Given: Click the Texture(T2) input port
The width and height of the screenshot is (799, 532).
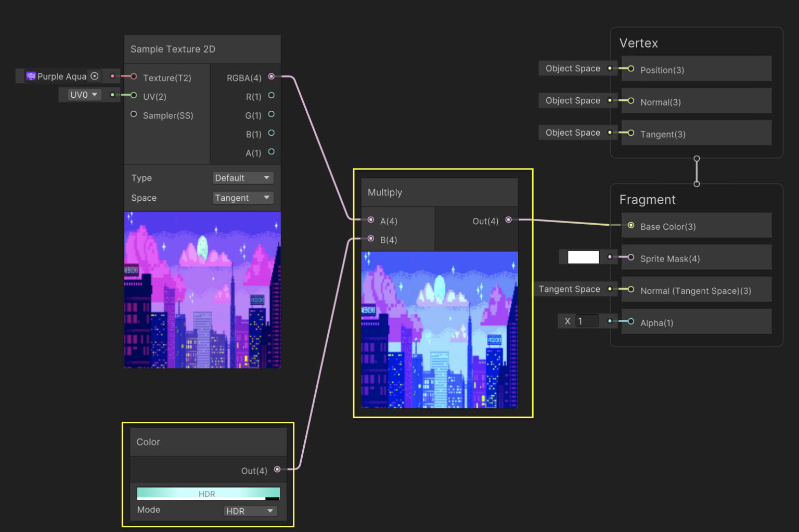Looking at the screenshot, I should point(134,77).
